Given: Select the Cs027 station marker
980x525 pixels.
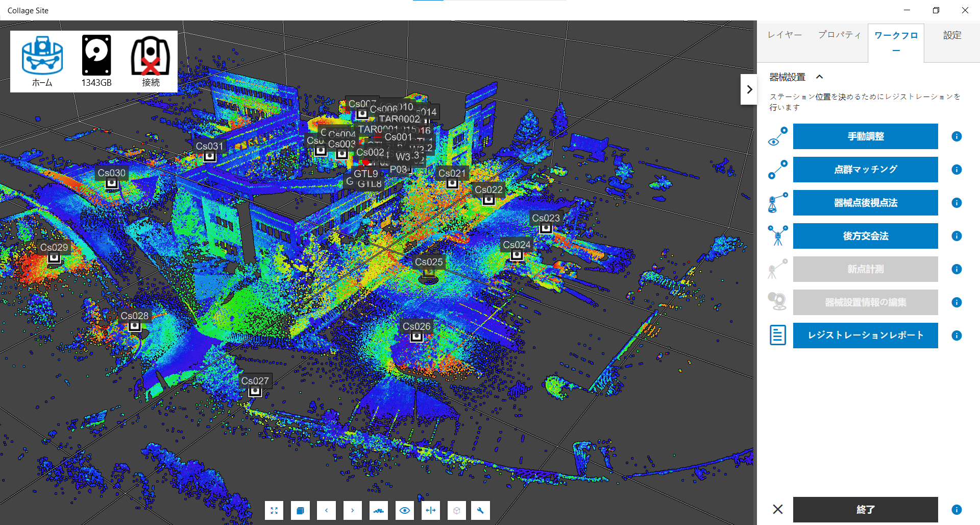Looking at the screenshot, I should pyautogui.click(x=255, y=391).
